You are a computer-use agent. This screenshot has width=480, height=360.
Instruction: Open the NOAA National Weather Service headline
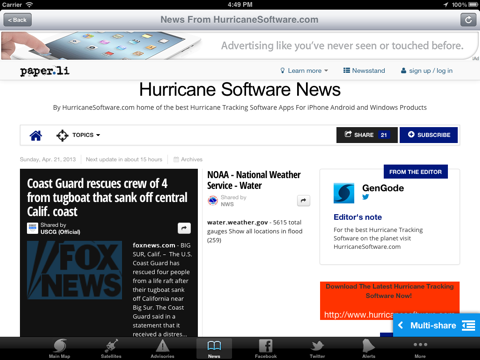click(254, 180)
